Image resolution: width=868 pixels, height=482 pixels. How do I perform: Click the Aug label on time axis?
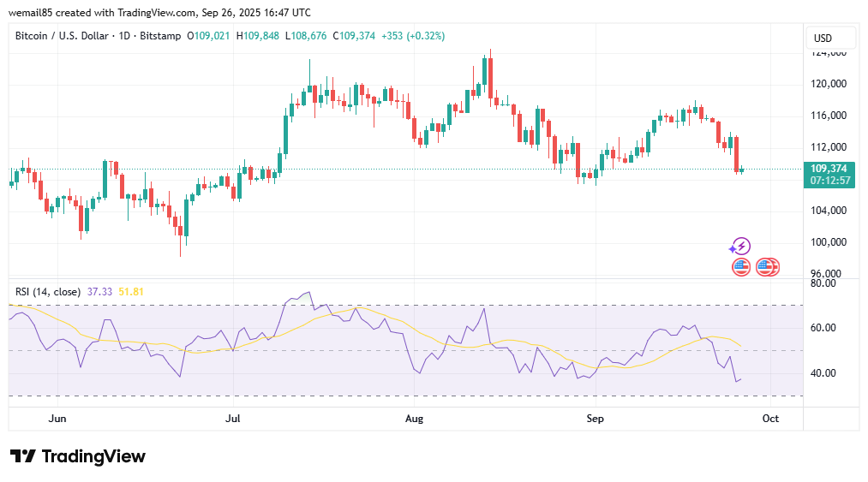pyautogui.click(x=414, y=419)
